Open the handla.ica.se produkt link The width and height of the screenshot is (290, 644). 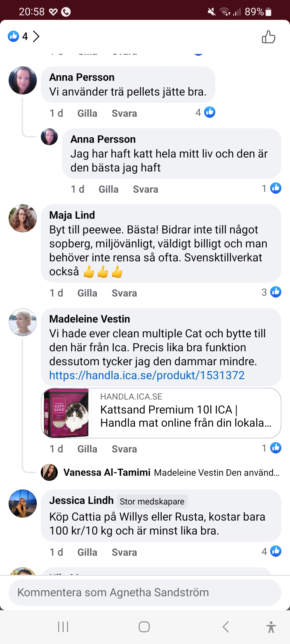coord(147,375)
